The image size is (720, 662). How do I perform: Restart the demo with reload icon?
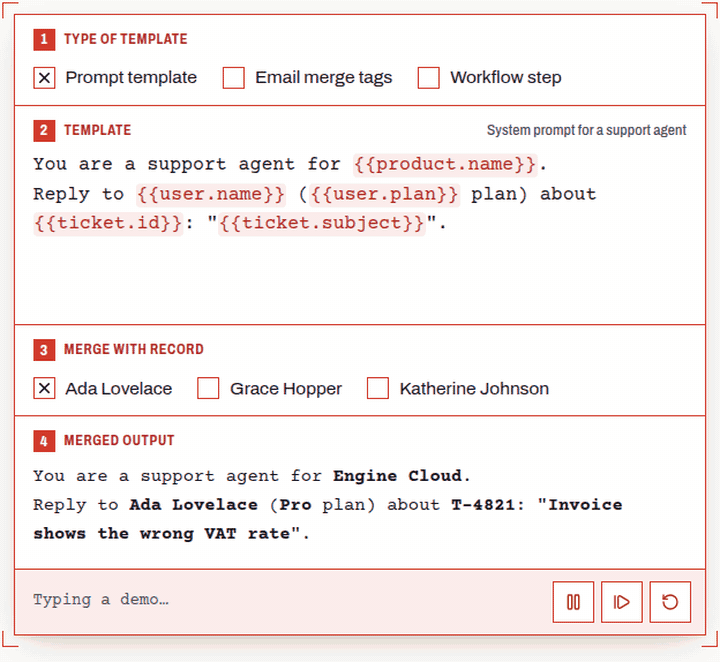click(x=670, y=602)
